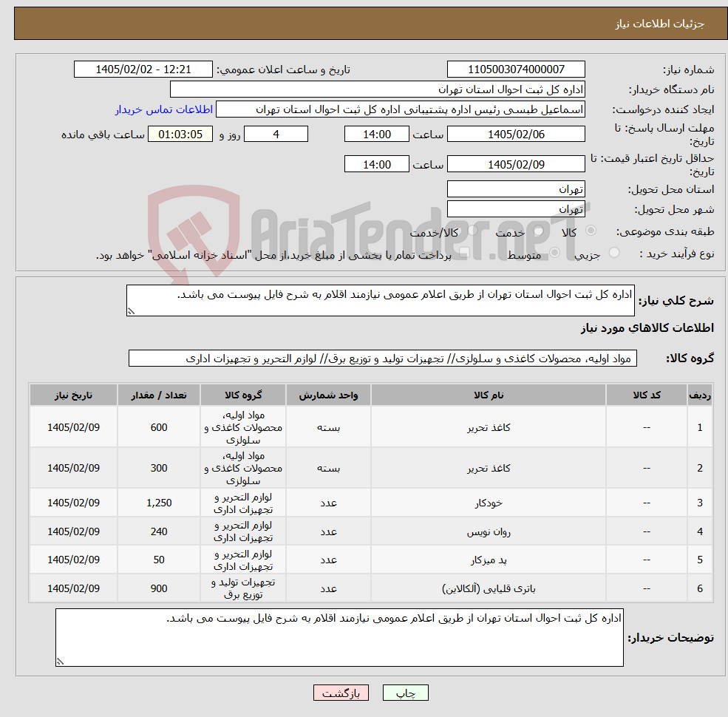Click the ردیف column header

[x=700, y=395]
